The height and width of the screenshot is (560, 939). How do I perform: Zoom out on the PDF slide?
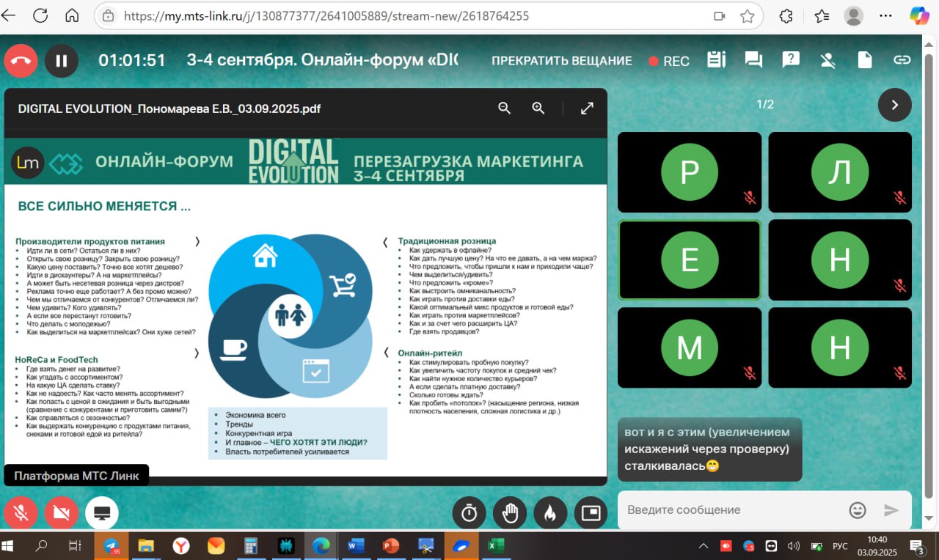click(x=505, y=108)
